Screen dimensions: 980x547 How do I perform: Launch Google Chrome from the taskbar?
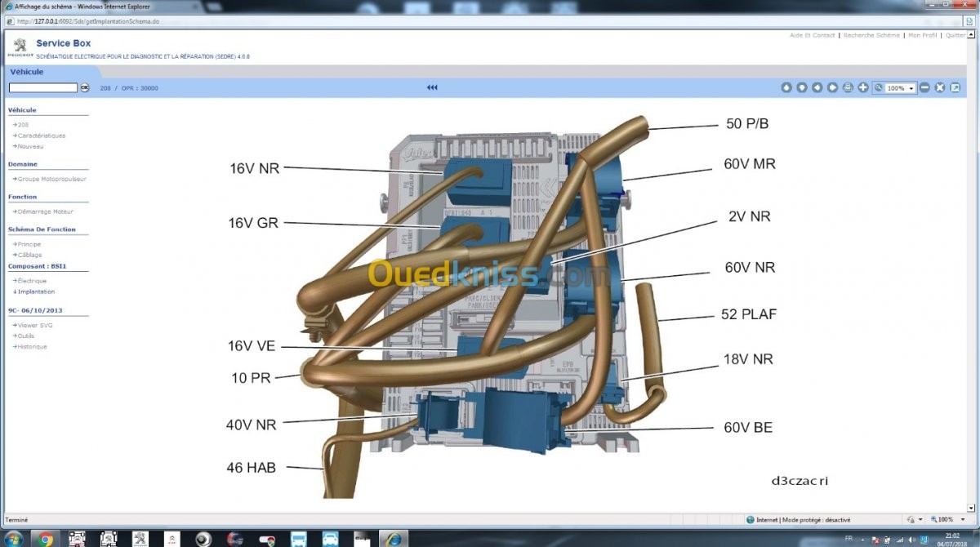tap(44, 539)
